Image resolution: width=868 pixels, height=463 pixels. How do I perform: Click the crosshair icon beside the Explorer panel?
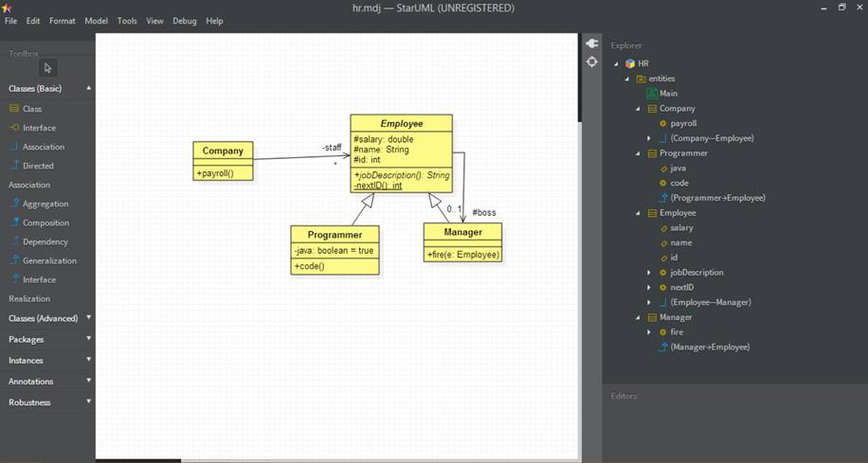tap(592, 62)
